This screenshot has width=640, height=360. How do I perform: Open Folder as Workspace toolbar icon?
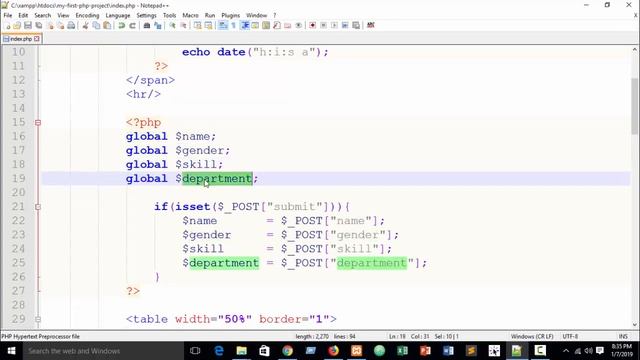point(288,25)
